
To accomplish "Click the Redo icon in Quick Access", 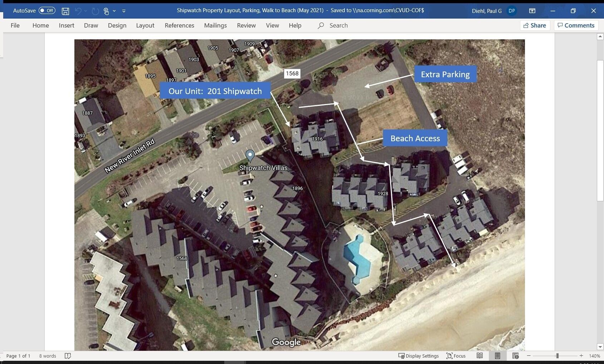I will (x=95, y=11).
